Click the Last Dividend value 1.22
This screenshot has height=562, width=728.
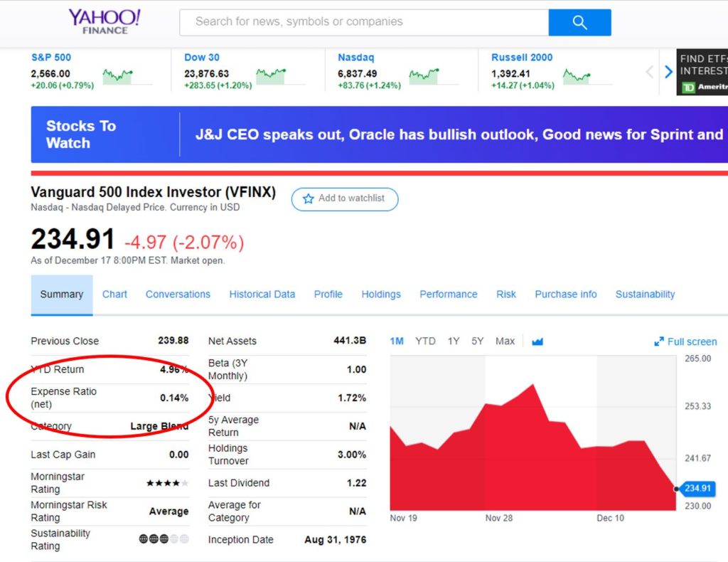point(357,483)
